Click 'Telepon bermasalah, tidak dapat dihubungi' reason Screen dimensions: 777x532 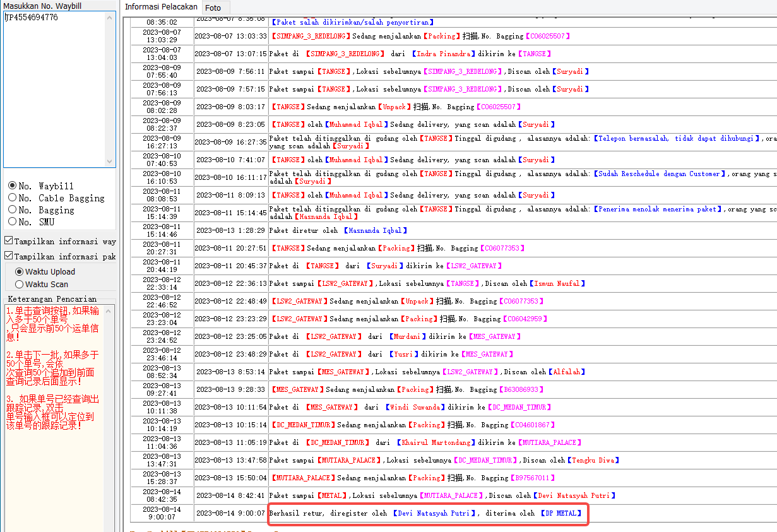677,138
